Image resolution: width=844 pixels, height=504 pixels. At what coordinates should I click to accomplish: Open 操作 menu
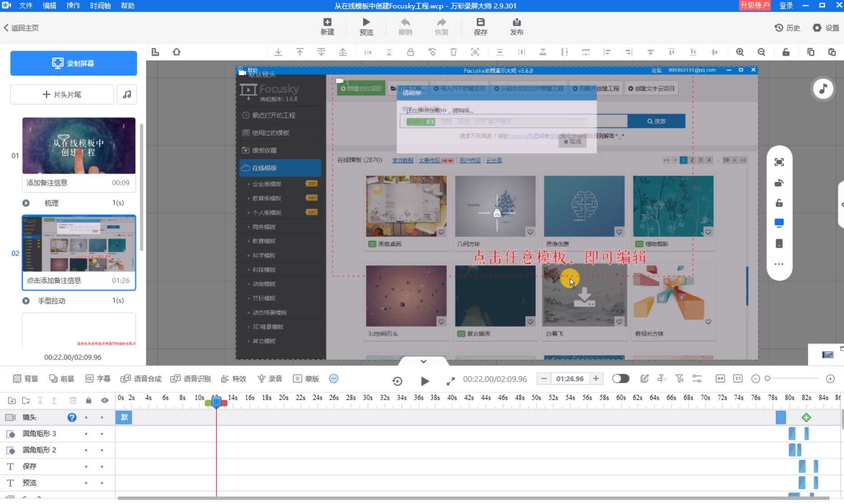(x=73, y=5)
